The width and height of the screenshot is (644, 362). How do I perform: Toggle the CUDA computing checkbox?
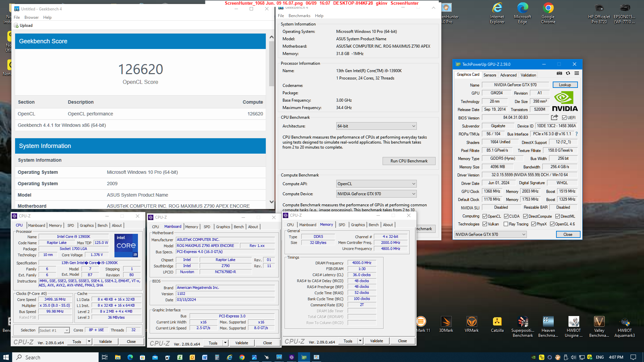click(506, 216)
